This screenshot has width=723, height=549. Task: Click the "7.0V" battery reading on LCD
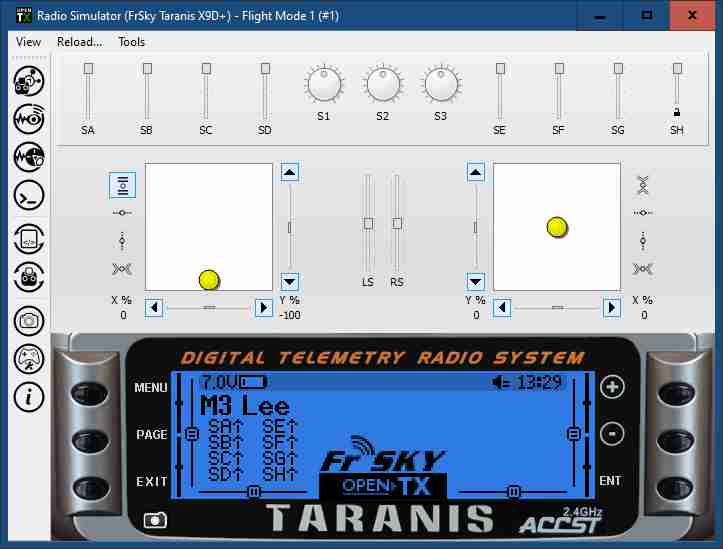pos(219,382)
